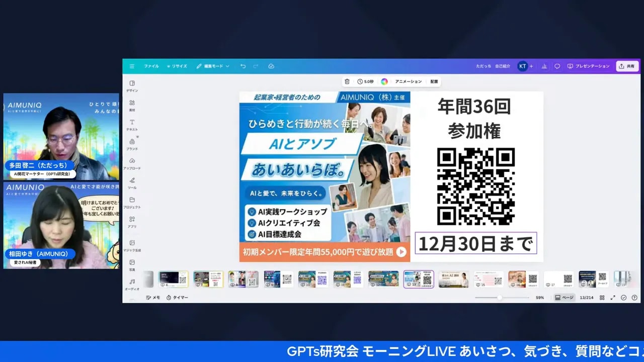Toggle fullscreen mode in bottom bar

(613, 298)
